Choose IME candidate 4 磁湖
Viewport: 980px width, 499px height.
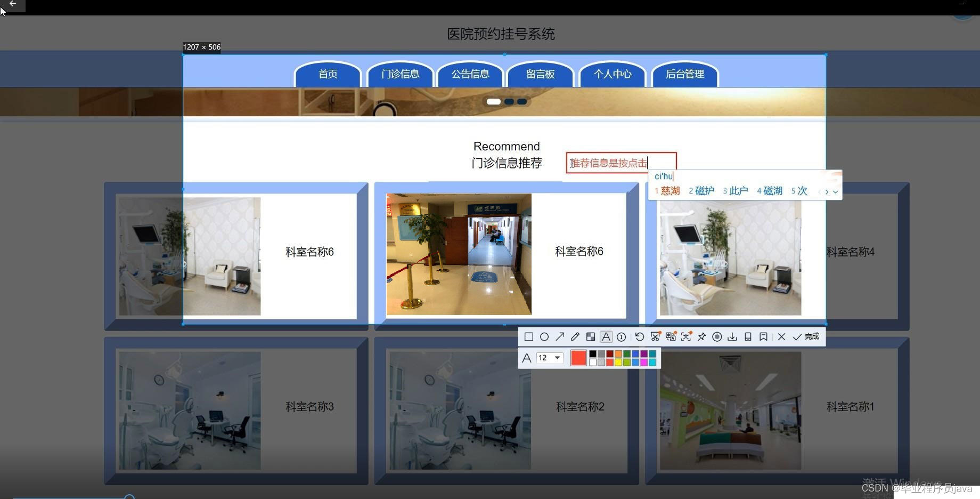770,191
